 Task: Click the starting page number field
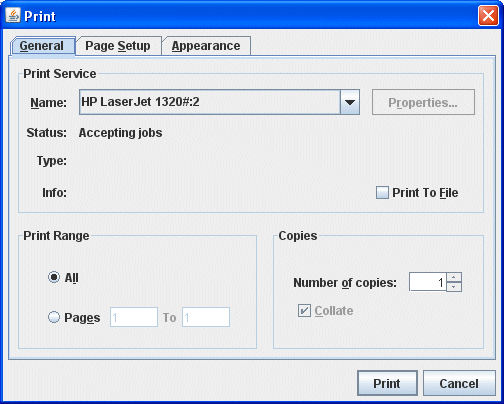tap(134, 317)
